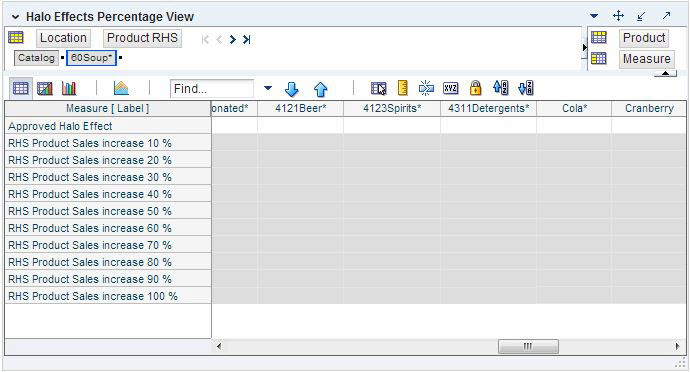Select RHS Product Sales increase 80 % row
Viewport: 690px width, 372px height.
click(108, 262)
